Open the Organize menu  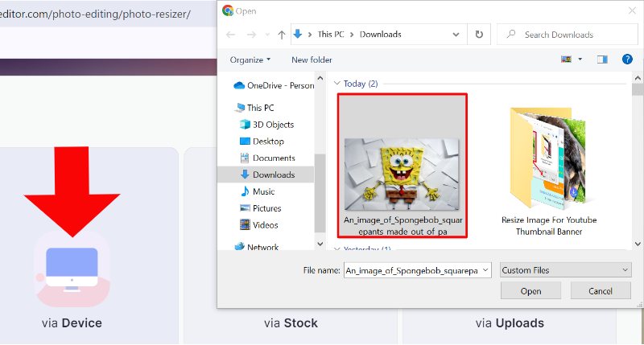coord(250,60)
